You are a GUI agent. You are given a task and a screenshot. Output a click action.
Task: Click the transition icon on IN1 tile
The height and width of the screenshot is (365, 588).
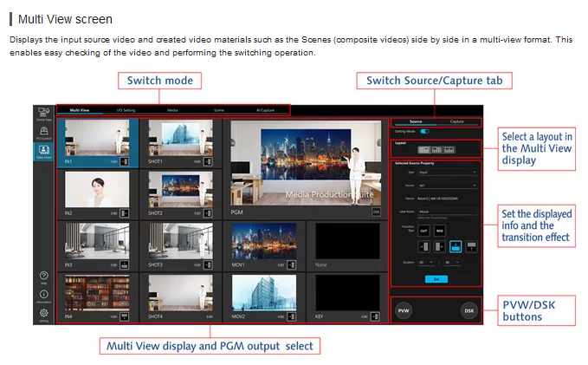coord(125,160)
